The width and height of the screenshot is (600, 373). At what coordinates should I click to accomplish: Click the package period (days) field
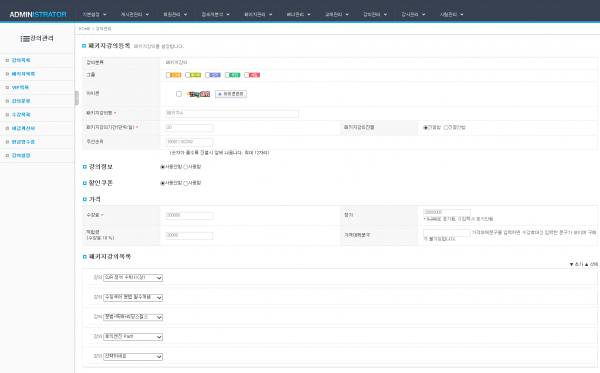click(189, 128)
